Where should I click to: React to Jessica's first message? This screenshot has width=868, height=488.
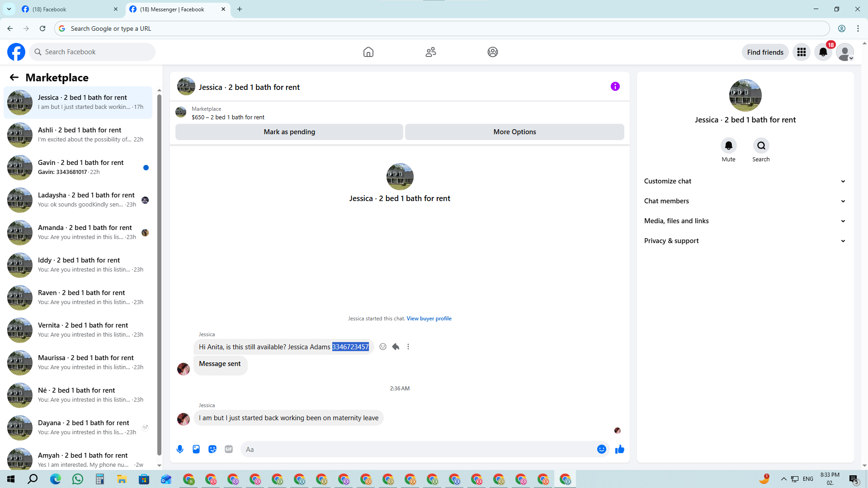pyautogui.click(x=383, y=347)
